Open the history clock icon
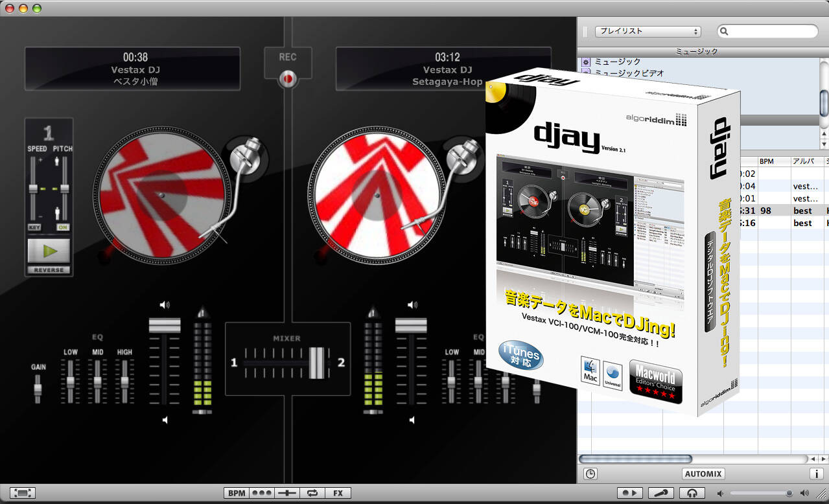Image resolution: width=829 pixels, height=504 pixels. [x=590, y=474]
